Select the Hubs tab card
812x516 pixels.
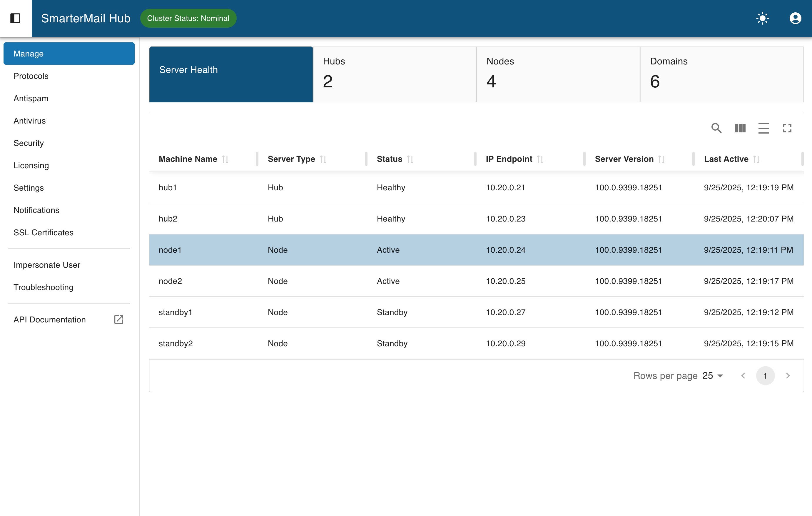coord(395,74)
